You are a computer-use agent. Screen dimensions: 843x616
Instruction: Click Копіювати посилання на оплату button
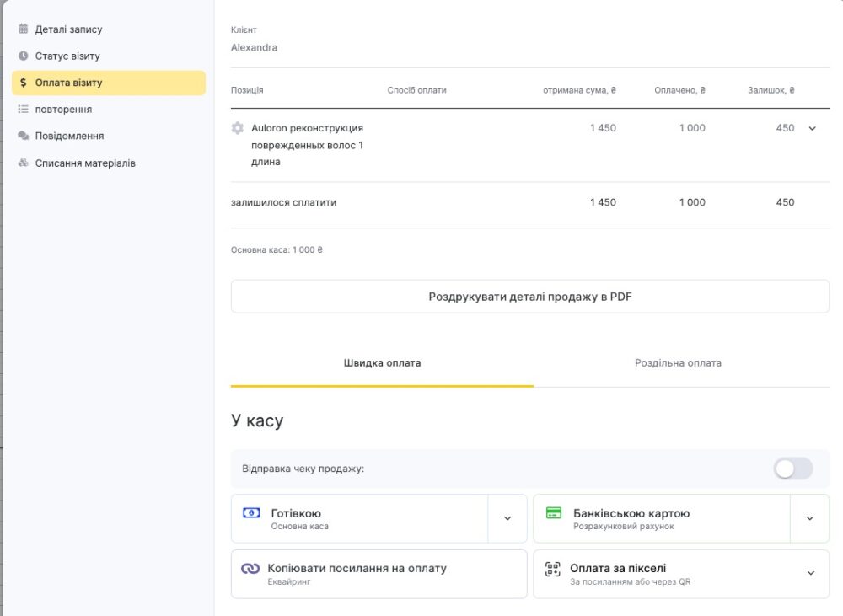379,574
